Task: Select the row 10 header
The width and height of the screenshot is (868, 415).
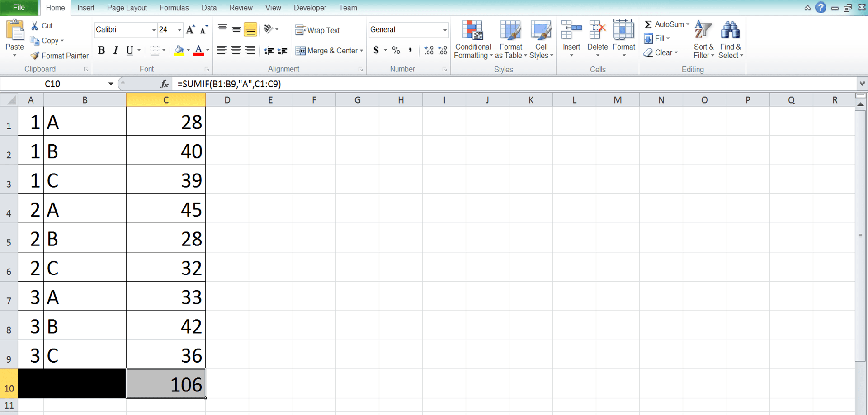Action: pyautogui.click(x=9, y=384)
